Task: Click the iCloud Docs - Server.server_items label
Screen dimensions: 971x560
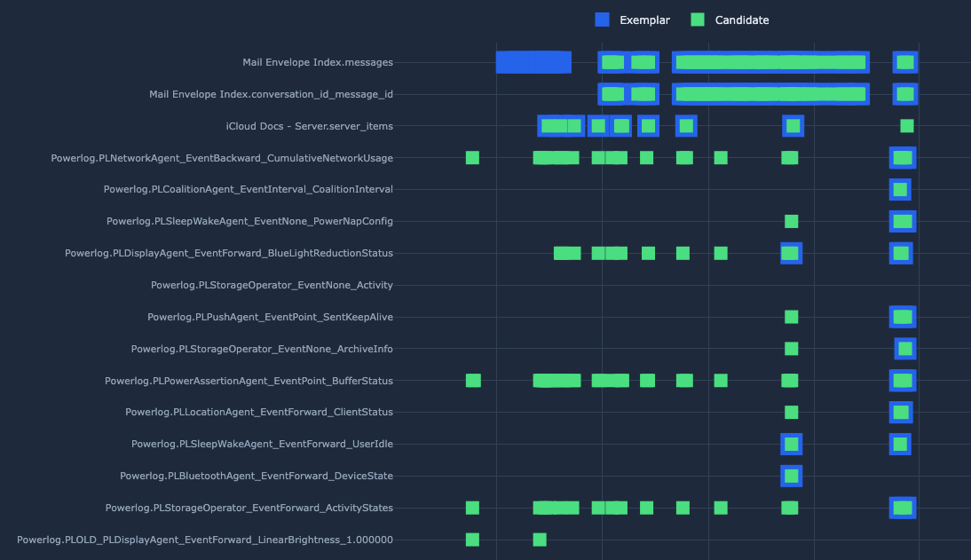Action: coord(309,126)
